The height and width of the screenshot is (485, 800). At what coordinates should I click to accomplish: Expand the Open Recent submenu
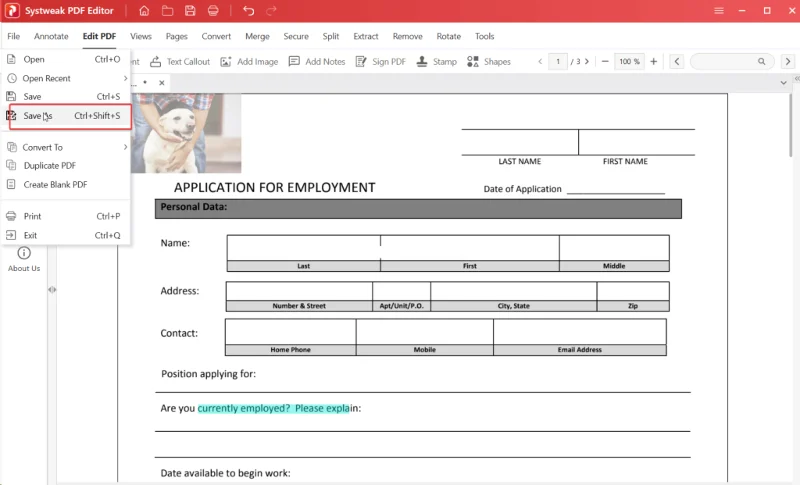[x=125, y=78]
